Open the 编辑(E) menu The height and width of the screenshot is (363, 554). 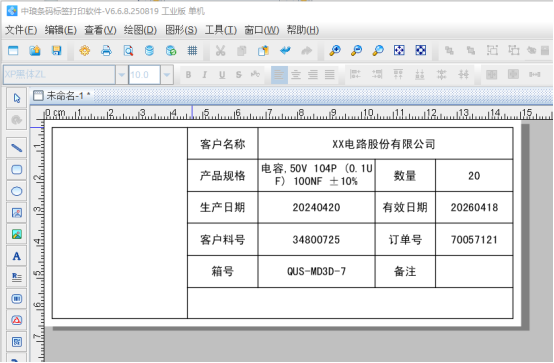60,30
